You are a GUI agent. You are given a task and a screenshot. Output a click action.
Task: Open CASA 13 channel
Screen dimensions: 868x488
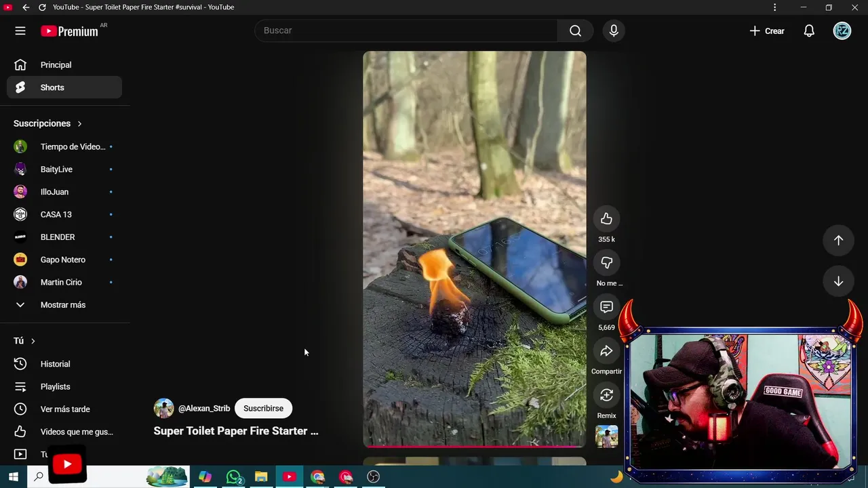tap(64, 214)
